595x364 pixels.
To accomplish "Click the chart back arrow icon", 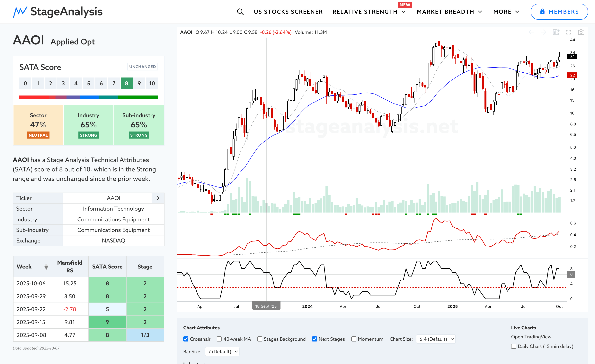I will coord(531,32).
